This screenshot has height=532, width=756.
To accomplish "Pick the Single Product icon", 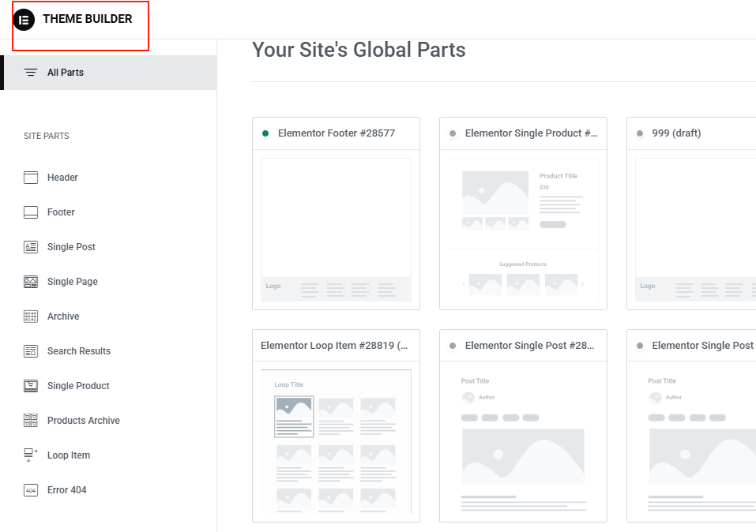I will coord(31,386).
